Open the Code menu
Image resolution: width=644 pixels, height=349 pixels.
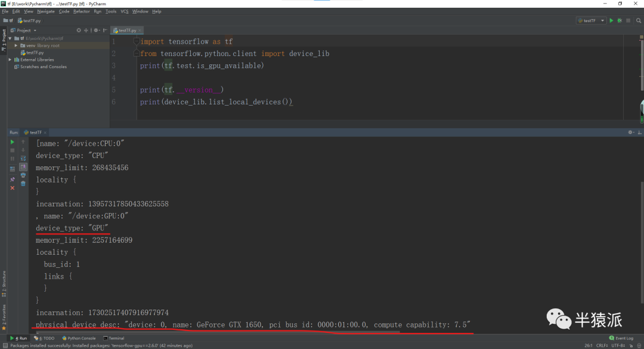coord(64,11)
